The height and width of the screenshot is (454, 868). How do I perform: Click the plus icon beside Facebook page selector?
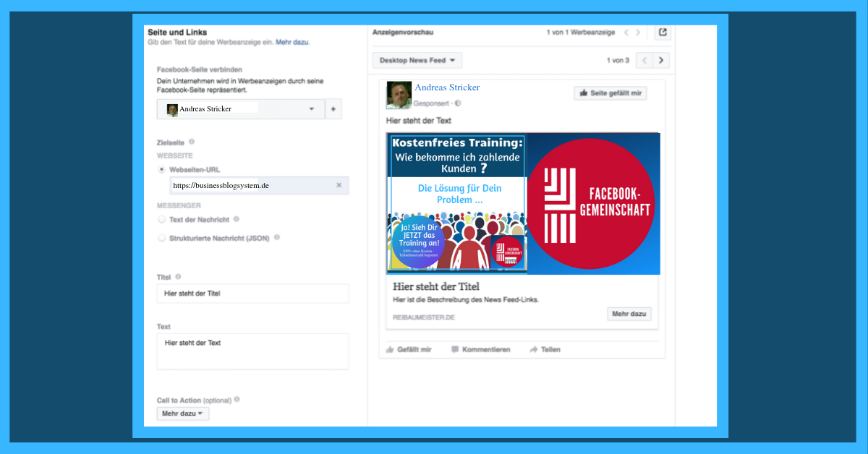point(333,109)
